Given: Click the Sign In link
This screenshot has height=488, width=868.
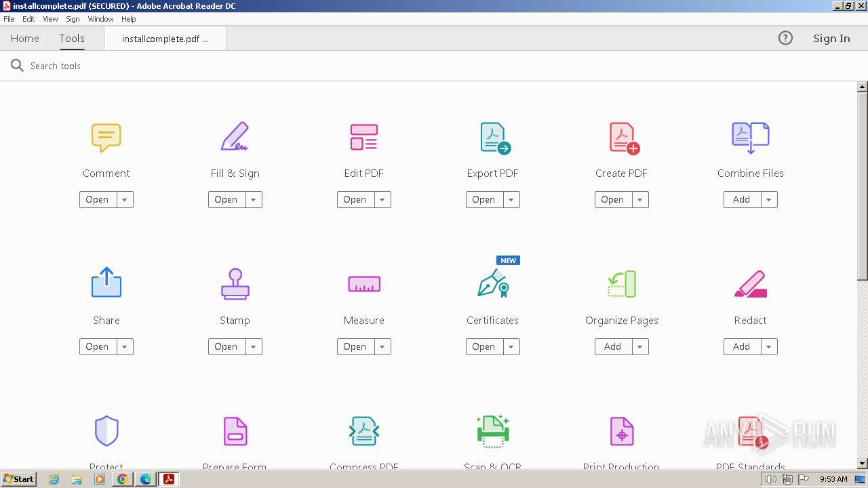Looking at the screenshot, I should pyautogui.click(x=831, y=38).
